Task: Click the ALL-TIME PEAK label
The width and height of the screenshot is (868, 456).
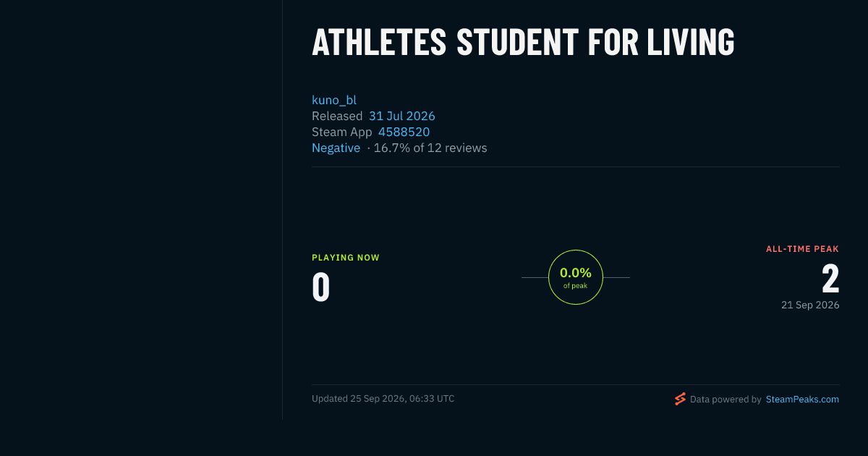Action: pyautogui.click(x=803, y=249)
